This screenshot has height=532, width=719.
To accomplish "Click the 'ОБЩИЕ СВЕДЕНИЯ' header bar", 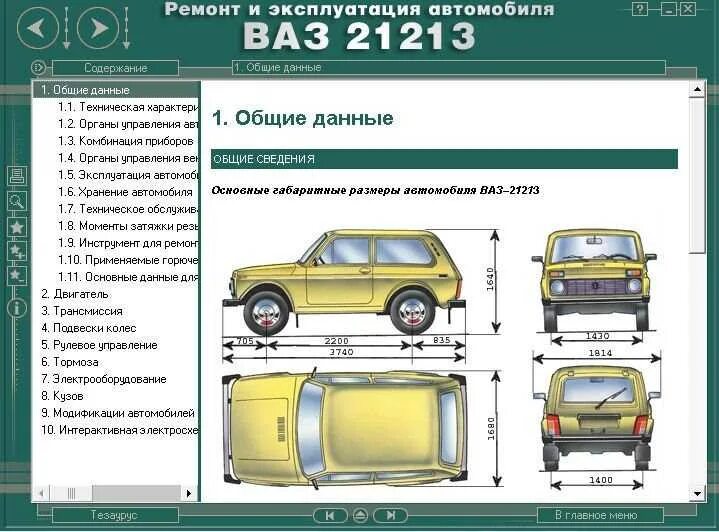I will (444, 159).
